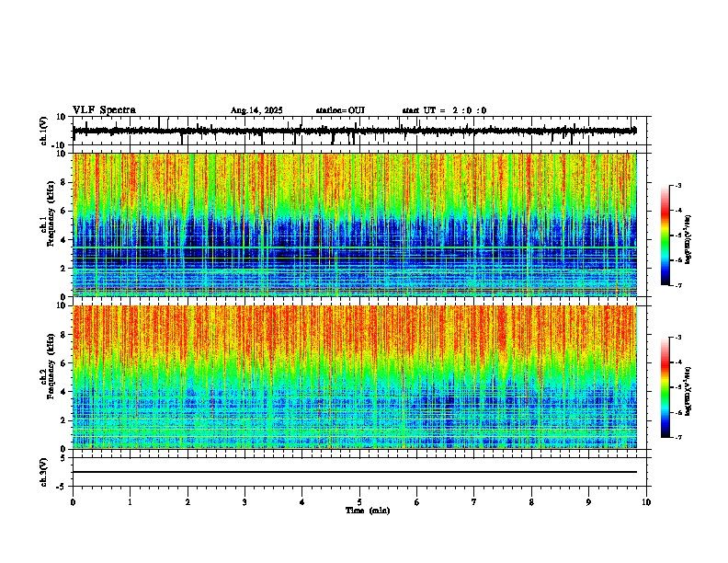The image size is (728, 563).
Task: Click the "ch.1(V)" axis label
Action: (x=44, y=131)
